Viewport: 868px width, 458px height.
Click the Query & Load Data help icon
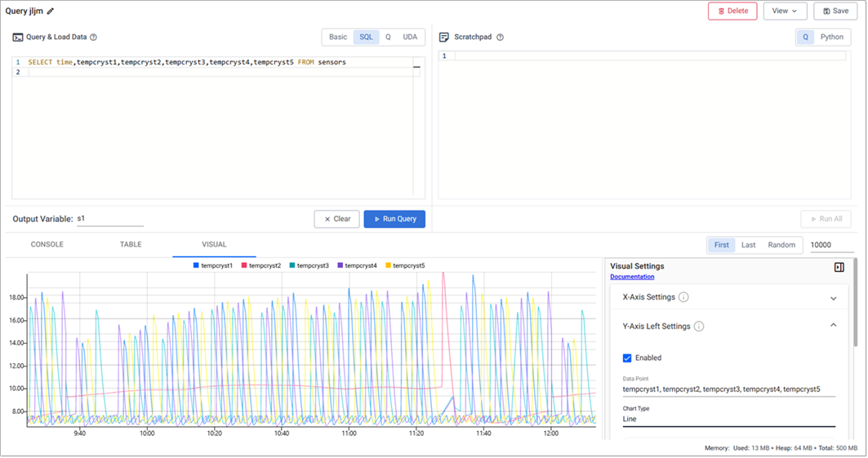click(93, 38)
